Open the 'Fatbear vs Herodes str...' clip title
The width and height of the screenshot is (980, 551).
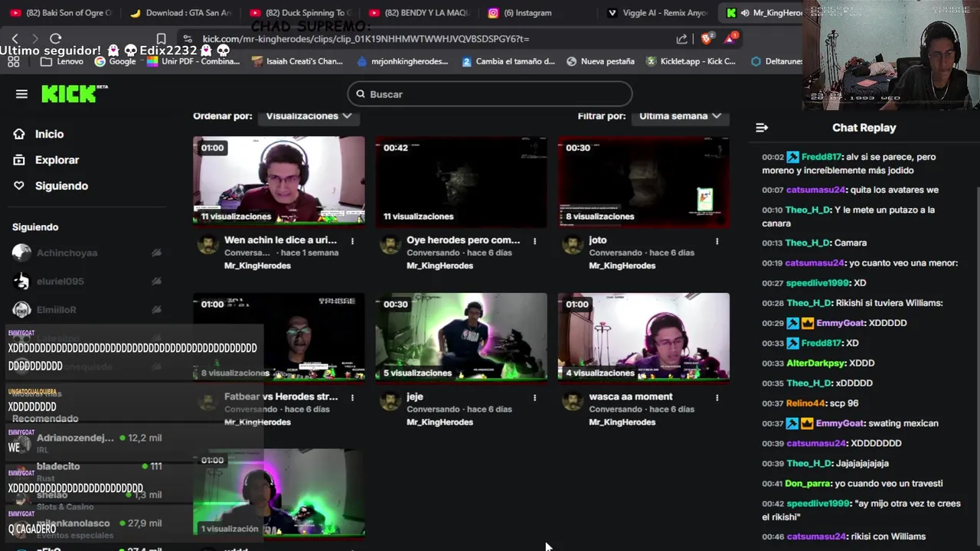click(281, 396)
